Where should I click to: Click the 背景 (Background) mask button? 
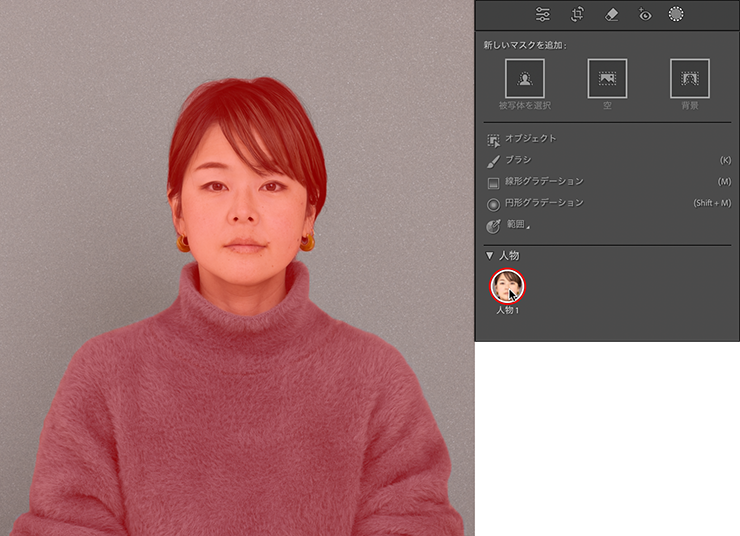[689, 78]
